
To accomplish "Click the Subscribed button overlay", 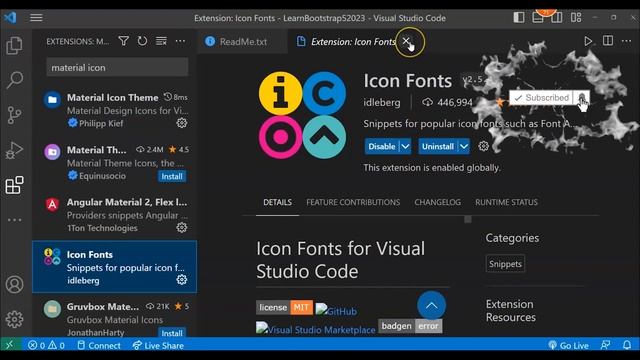I will 541,98.
